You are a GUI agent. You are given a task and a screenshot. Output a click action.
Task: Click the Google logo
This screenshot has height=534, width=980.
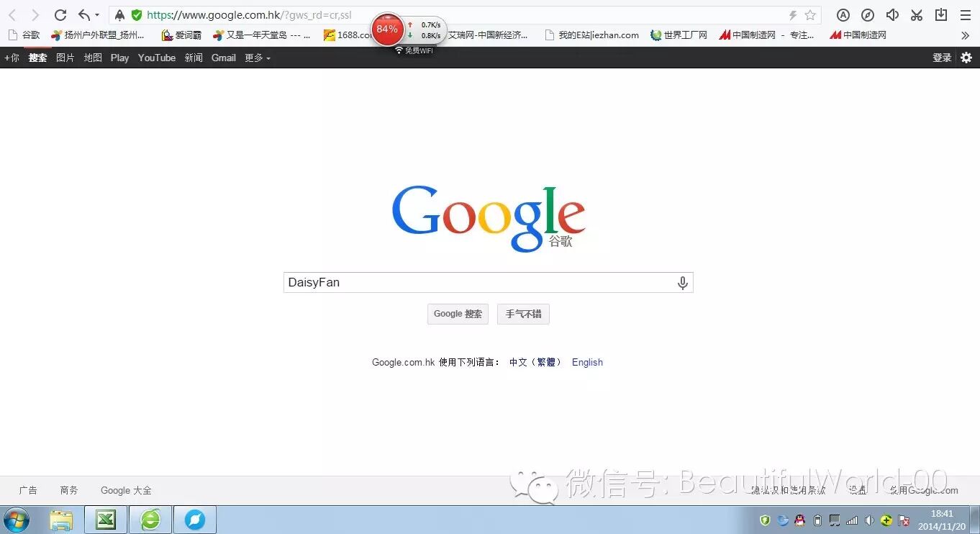tap(489, 219)
